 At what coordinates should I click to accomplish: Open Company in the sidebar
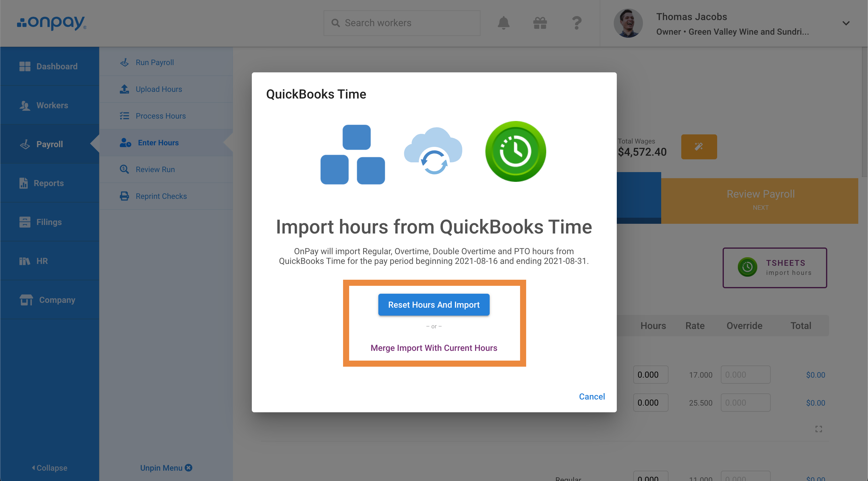[x=50, y=300]
